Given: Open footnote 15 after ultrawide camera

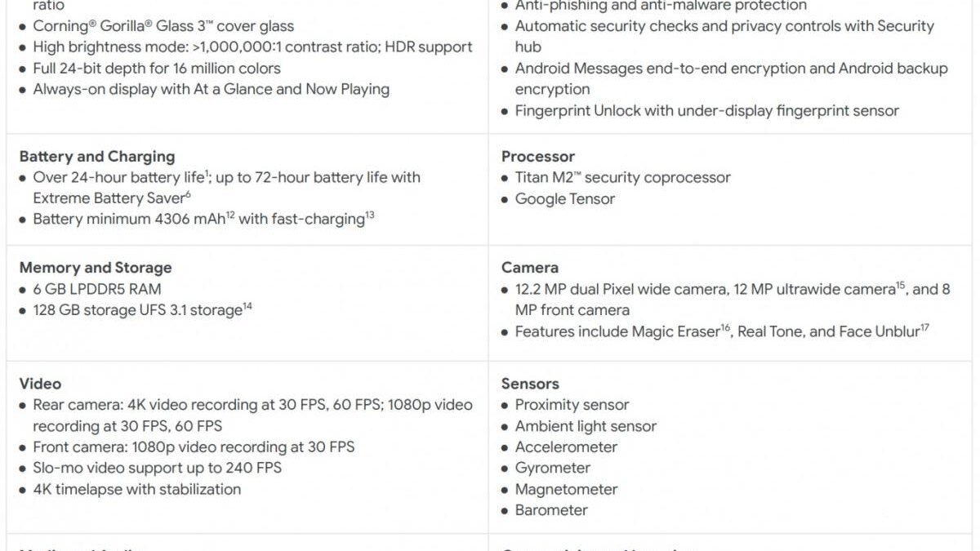Looking at the screenshot, I should tap(901, 285).
